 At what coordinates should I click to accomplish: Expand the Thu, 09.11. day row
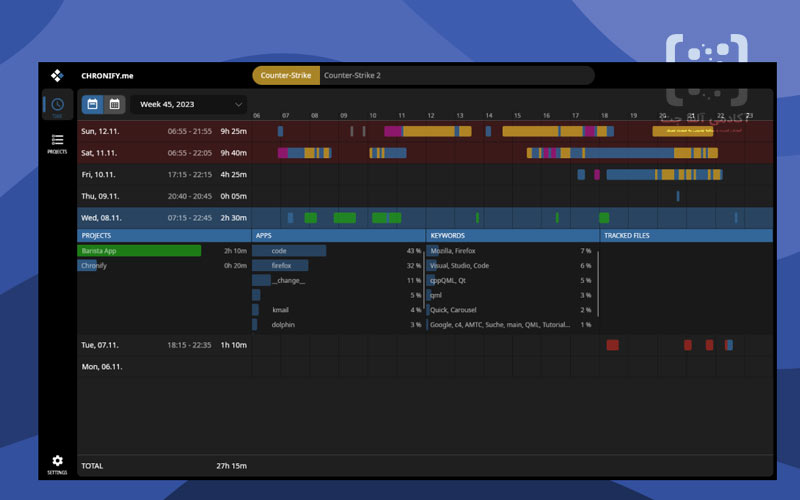point(425,196)
